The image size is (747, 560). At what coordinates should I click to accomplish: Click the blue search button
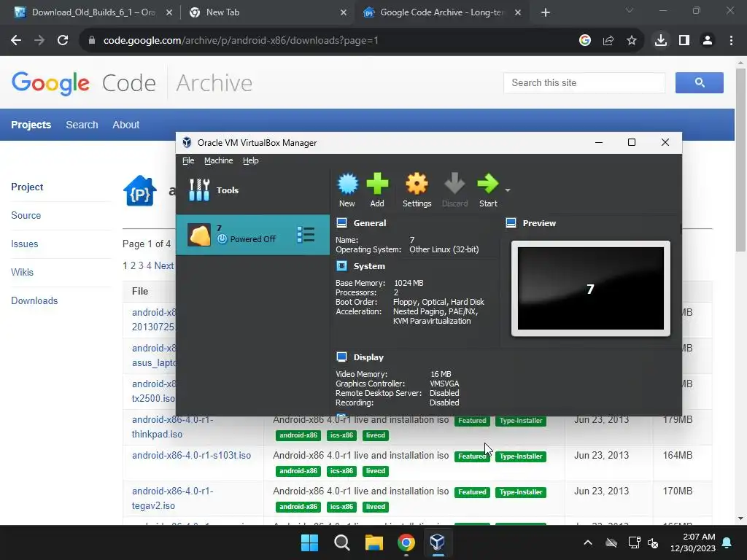pyautogui.click(x=700, y=83)
